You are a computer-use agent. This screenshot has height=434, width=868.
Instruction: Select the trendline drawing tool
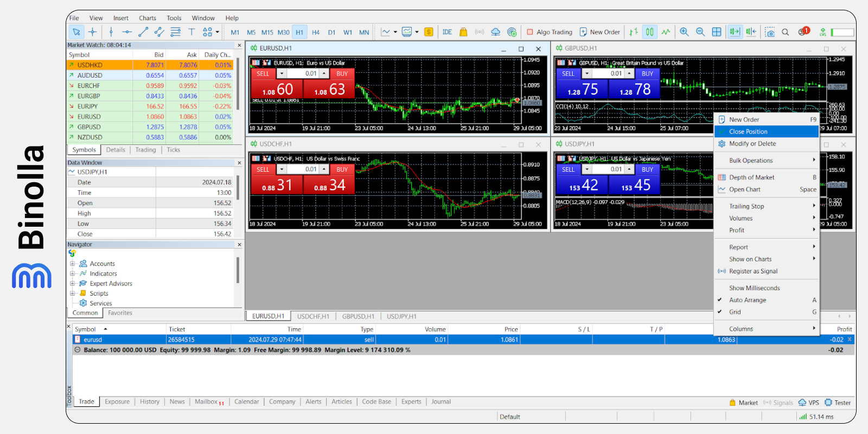(143, 32)
